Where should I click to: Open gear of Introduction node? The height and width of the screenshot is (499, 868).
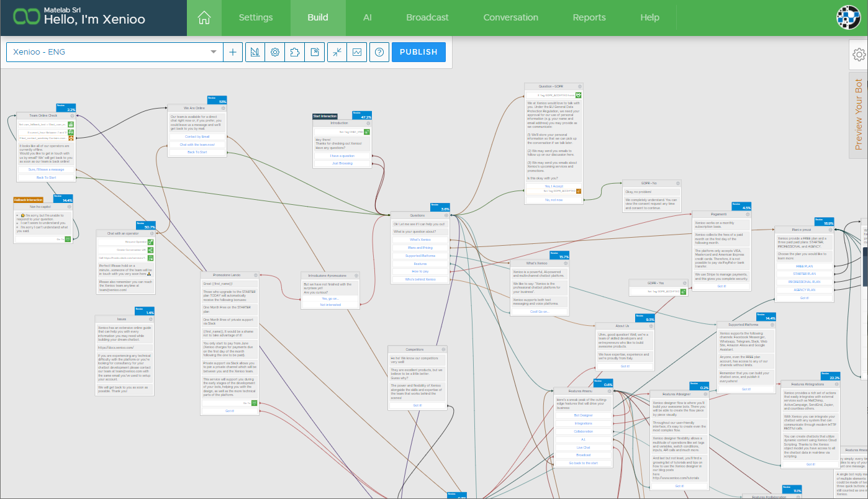pos(369,123)
